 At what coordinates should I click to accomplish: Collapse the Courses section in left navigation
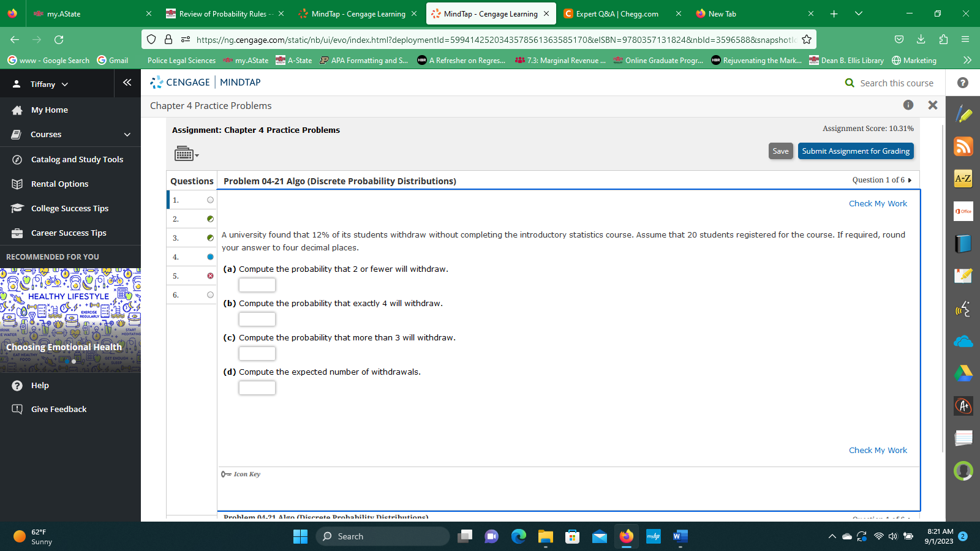[126, 134]
